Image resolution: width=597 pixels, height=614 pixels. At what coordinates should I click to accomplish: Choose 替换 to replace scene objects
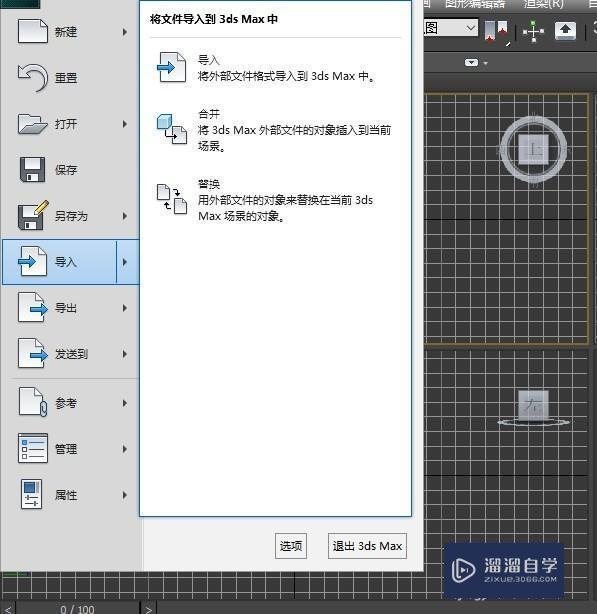pyautogui.click(x=275, y=200)
